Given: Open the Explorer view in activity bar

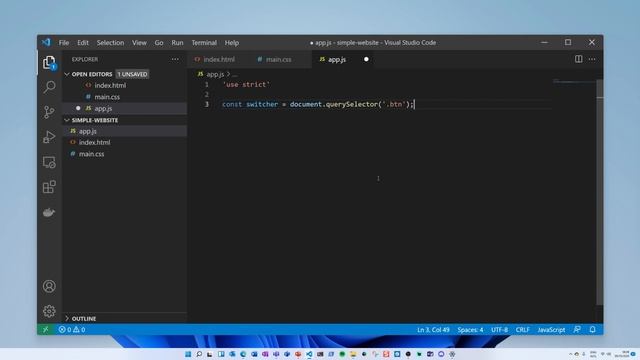Looking at the screenshot, I should coord(49,62).
